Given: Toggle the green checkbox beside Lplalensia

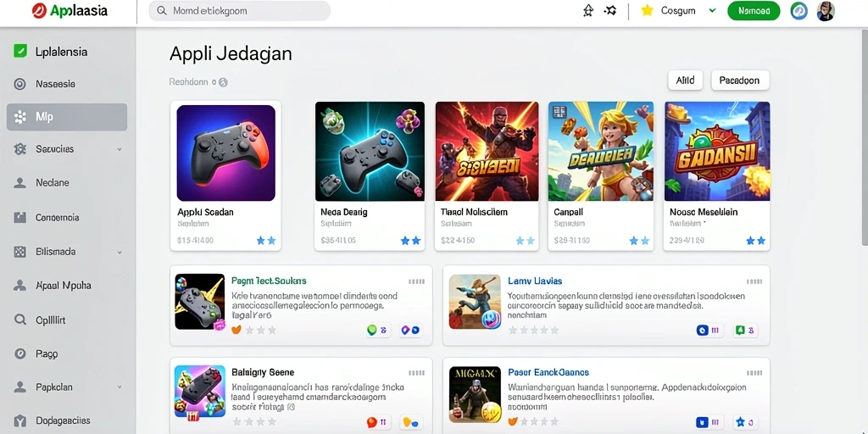Looking at the screenshot, I should coord(20,52).
